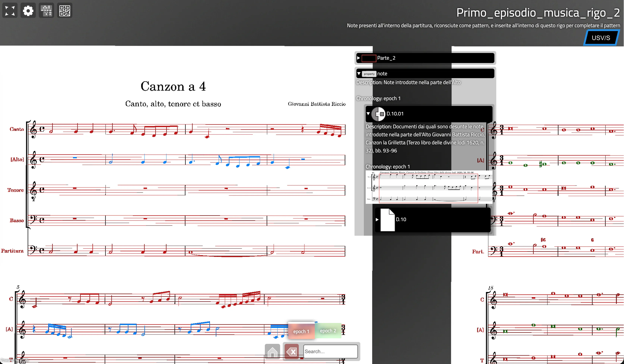Click the 'Canzon a 4' score title
624x364 pixels.
[x=173, y=86]
